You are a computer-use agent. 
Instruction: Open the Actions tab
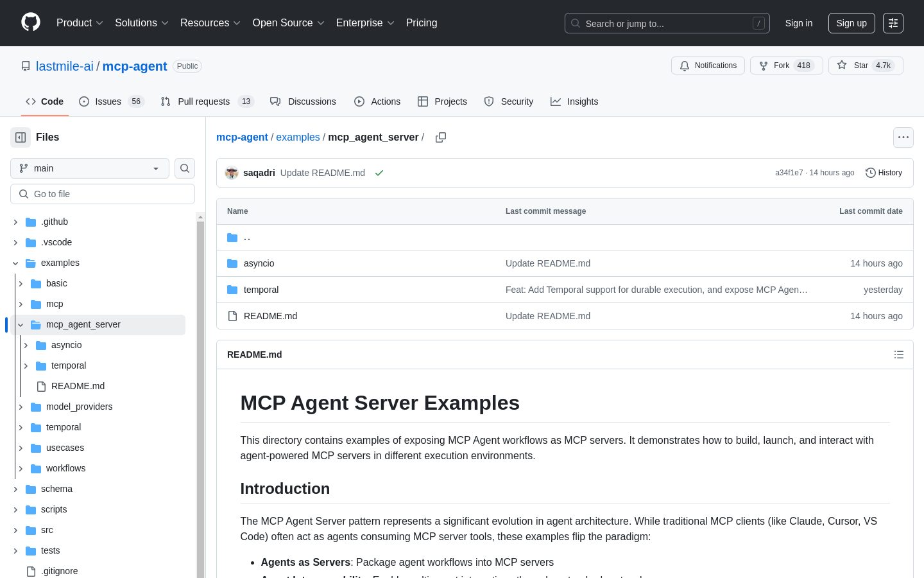377,101
